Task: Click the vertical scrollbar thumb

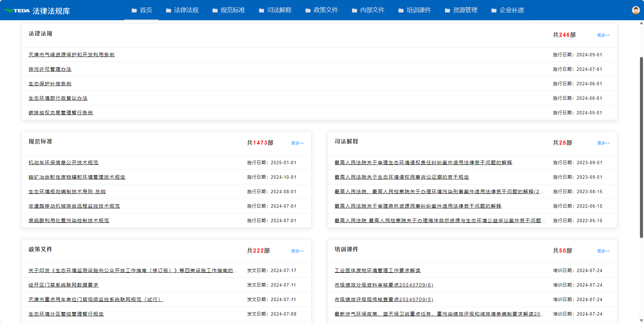Action: click(641, 147)
